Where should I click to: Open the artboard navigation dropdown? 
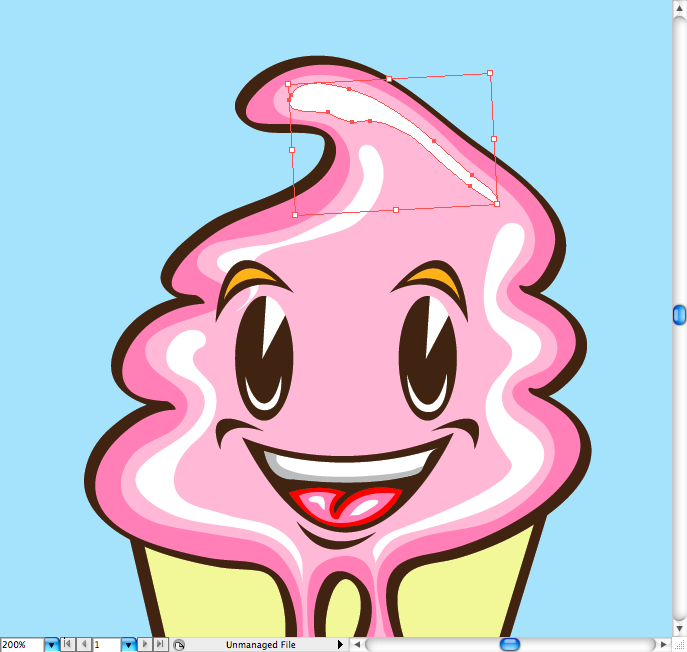[x=129, y=645]
